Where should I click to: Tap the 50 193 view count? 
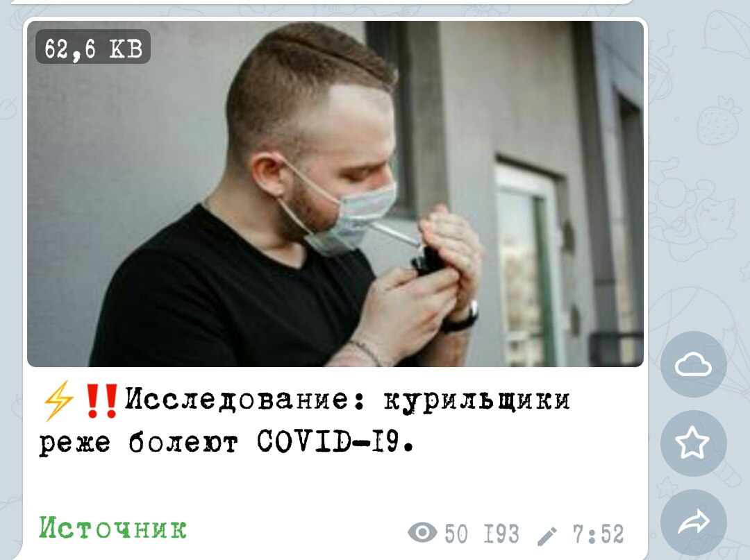coord(482,534)
